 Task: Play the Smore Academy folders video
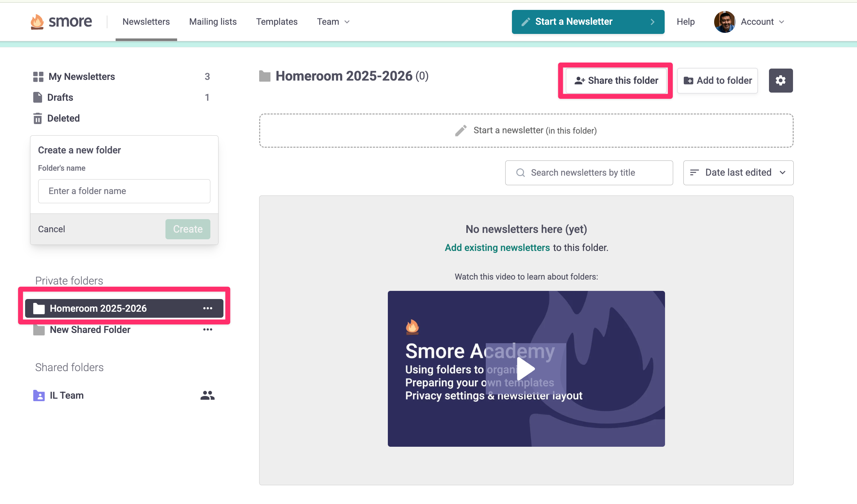click(x=526, y=369)
